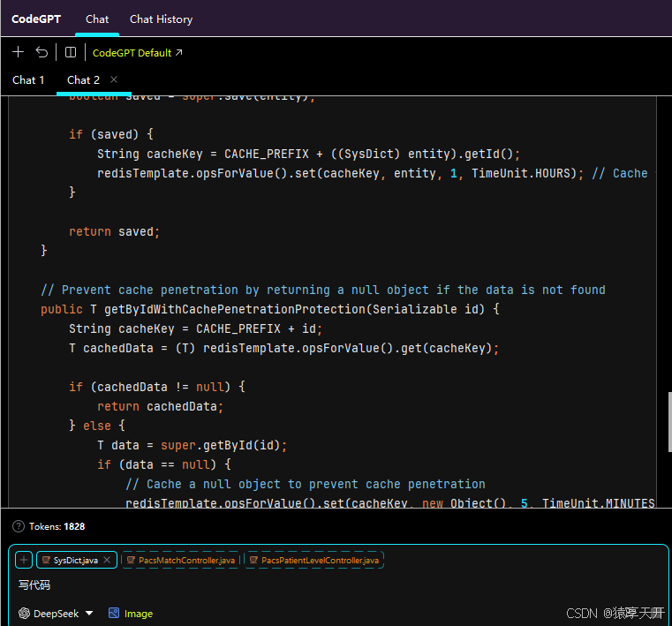Click the Image attachment icon
This screenshot has height=626, width=672.
[114, 614]
